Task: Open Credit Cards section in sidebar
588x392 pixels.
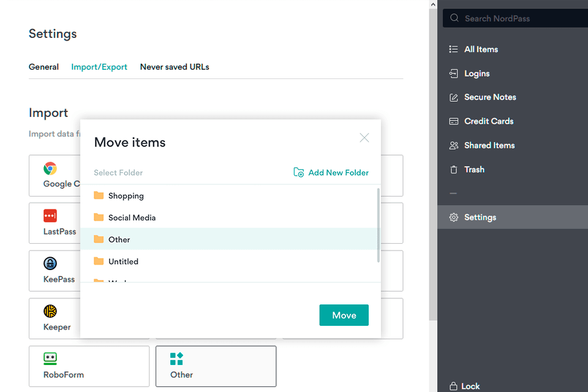Action: [x=488, y=121]
